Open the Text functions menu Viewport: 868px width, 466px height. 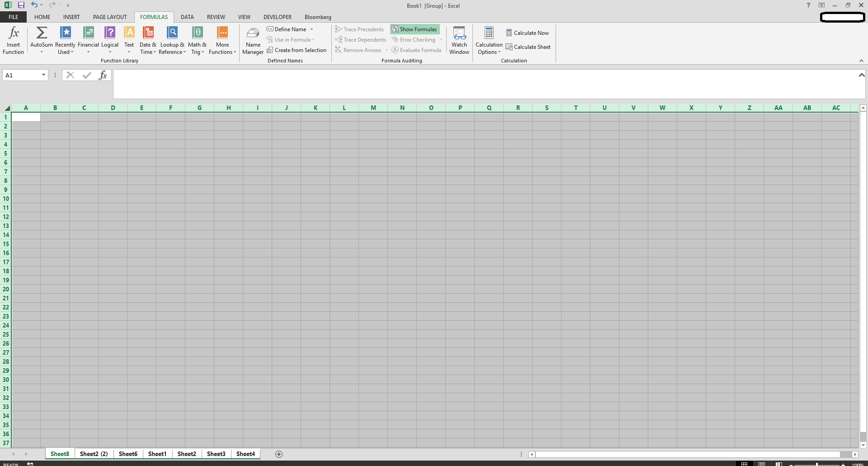coord(129,40)
